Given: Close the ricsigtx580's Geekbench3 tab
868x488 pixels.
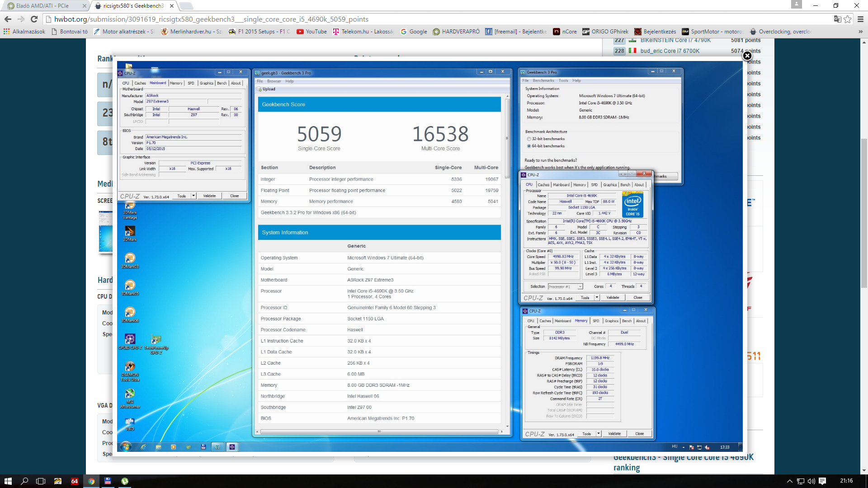Looking at the screenshot, I should pos(171,6).
